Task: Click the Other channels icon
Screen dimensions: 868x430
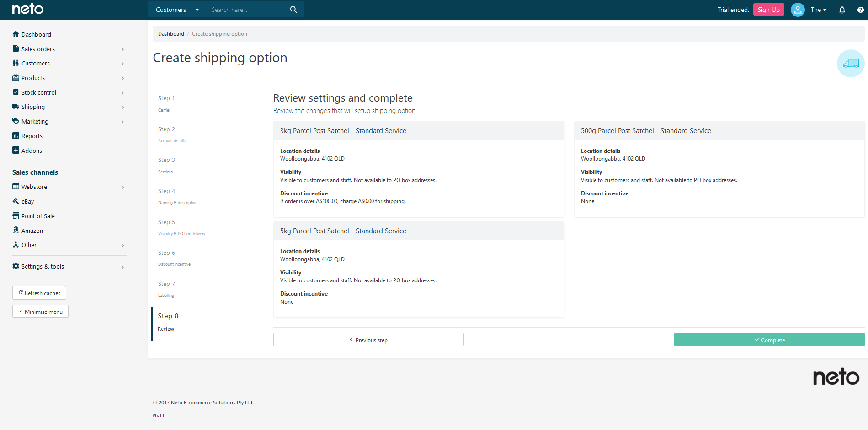Action: pos(16,245)
